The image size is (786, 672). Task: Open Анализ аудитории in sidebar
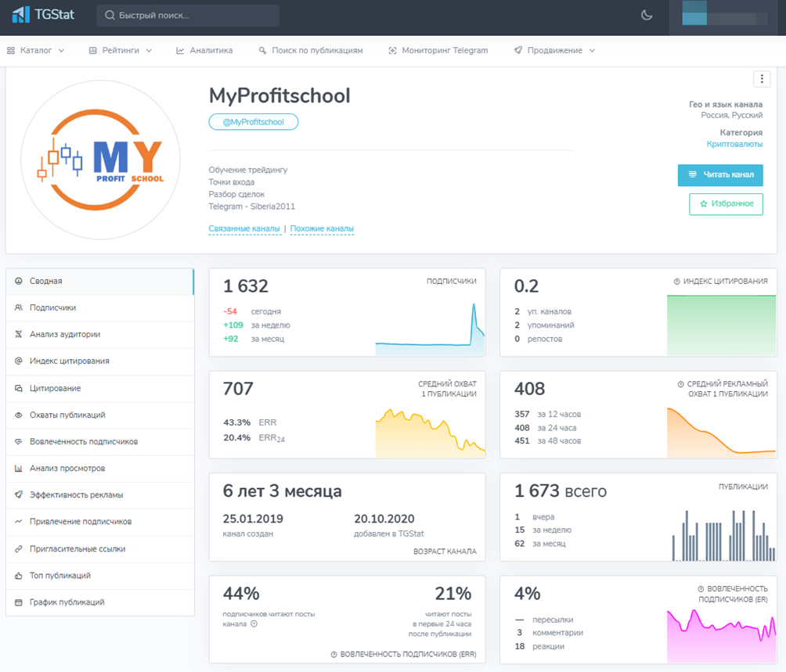click(99, 335)
